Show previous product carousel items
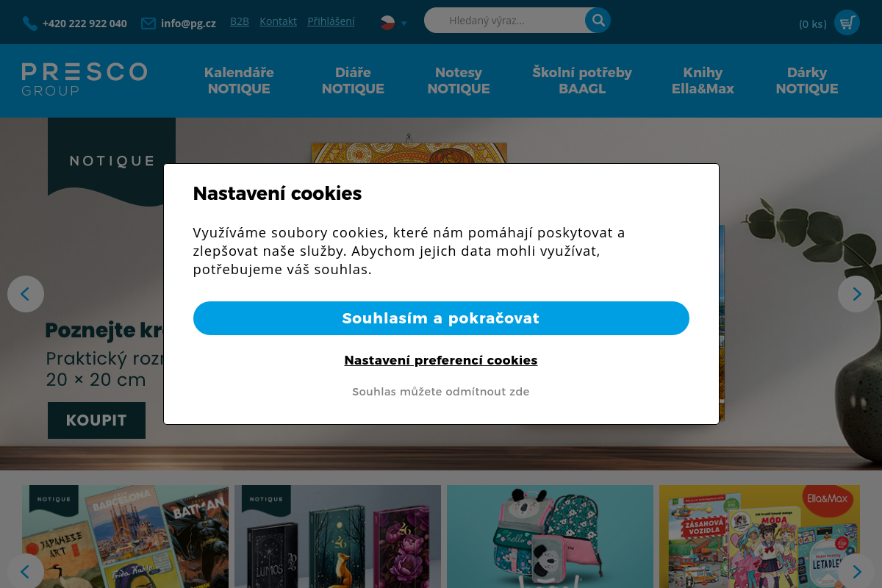Viewport: 882px width, 588px height. pos(26,571)
